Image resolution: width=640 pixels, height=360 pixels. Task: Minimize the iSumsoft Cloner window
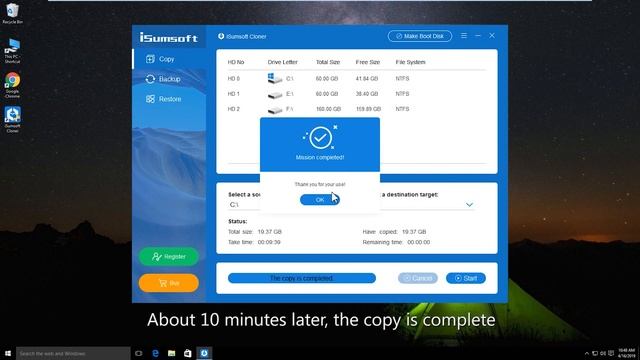coord(478,36)
